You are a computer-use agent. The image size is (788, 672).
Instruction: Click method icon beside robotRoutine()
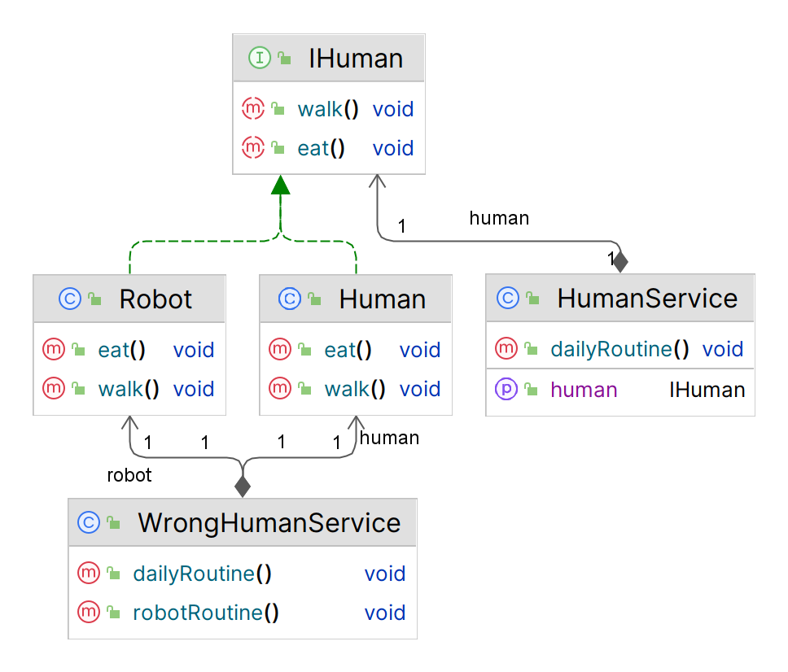coord(88,612)
